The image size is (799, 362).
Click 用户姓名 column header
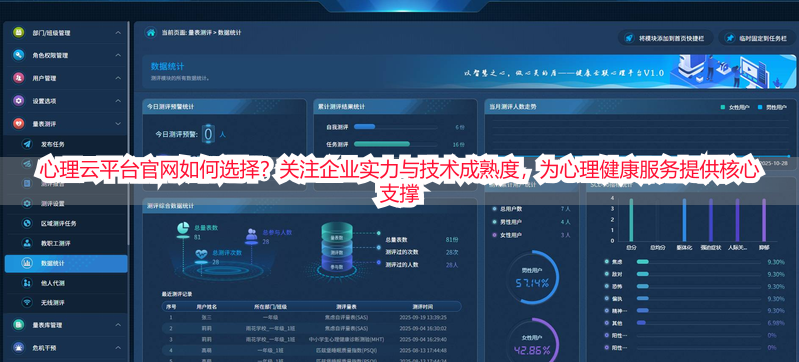click(207, 307)
